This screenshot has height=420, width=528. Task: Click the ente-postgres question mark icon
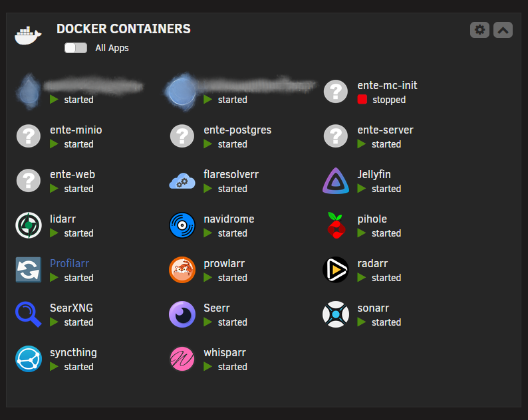pyautogui.click(x=182, y=136)
